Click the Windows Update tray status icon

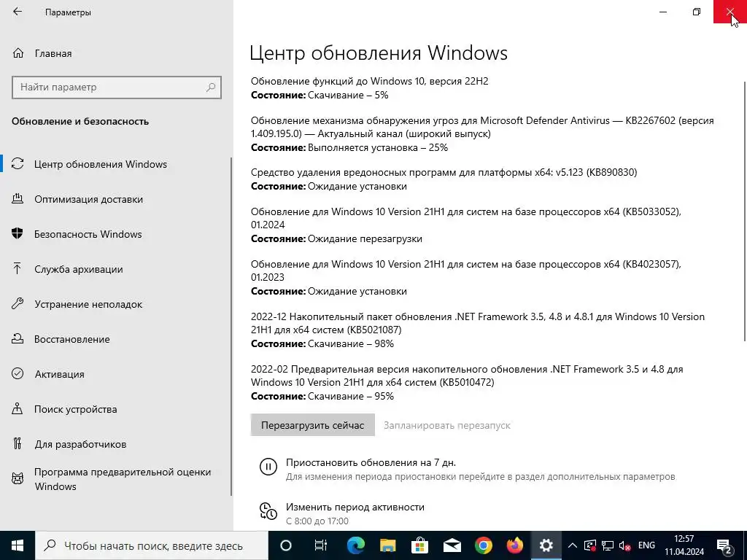pos(590,545)
